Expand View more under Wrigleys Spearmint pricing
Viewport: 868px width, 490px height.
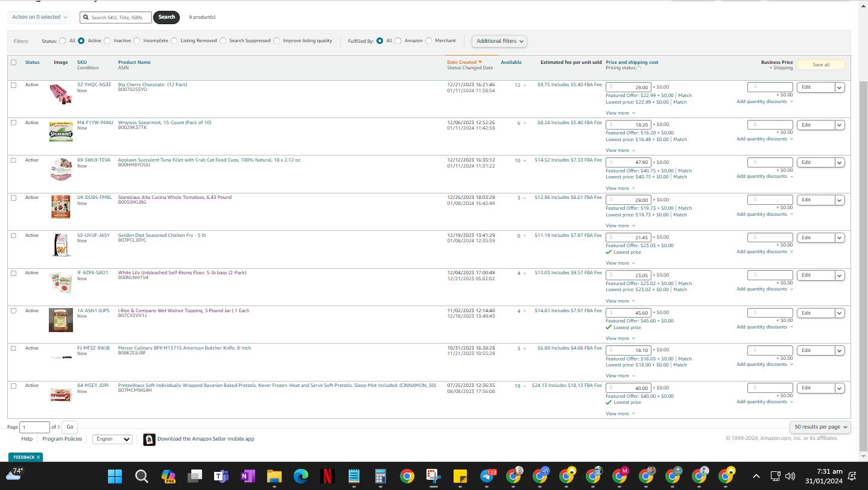620,150
